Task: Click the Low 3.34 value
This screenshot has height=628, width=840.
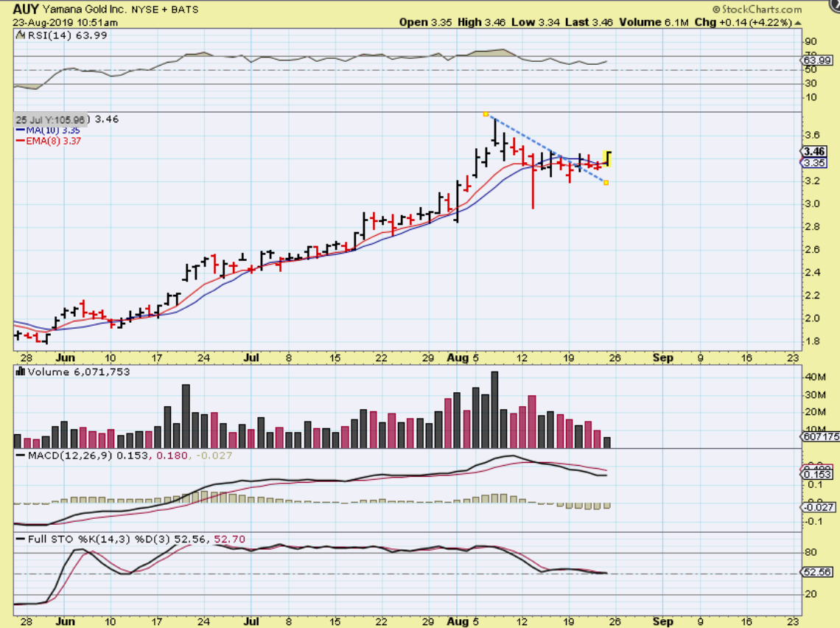Action: tap(536, 23)
